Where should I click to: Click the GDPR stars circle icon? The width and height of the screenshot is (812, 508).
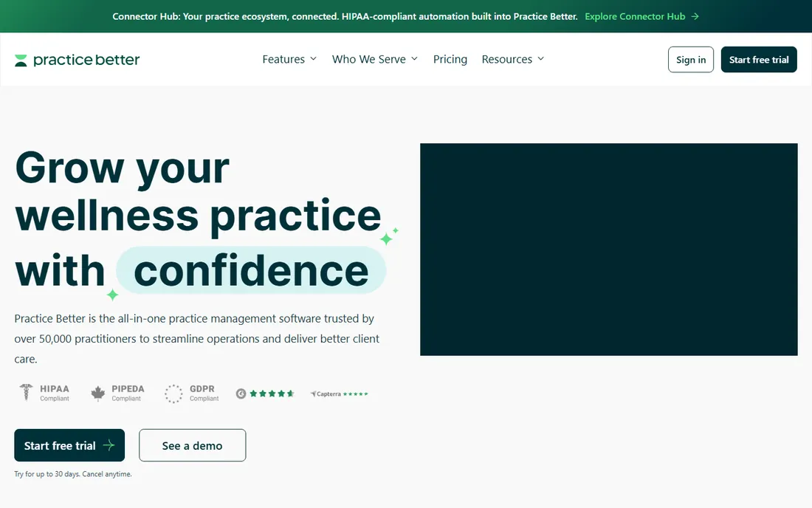[173, 394]
